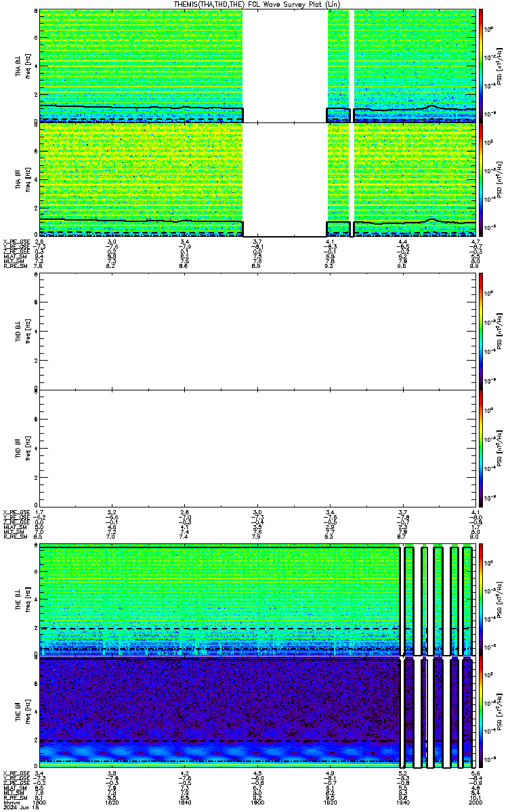The height and width of the screenshot is (812, 508).
Task: Click the THA B-parallel PSD color bar
Action: tap(482, 179)
